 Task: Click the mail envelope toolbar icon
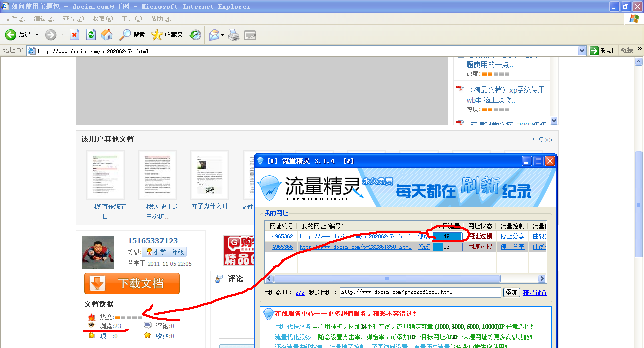tap(214, 35)
